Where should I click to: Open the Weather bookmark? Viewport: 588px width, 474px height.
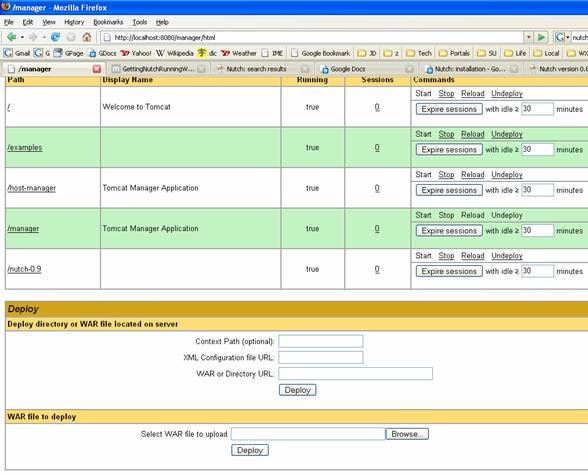coord(238,53)
